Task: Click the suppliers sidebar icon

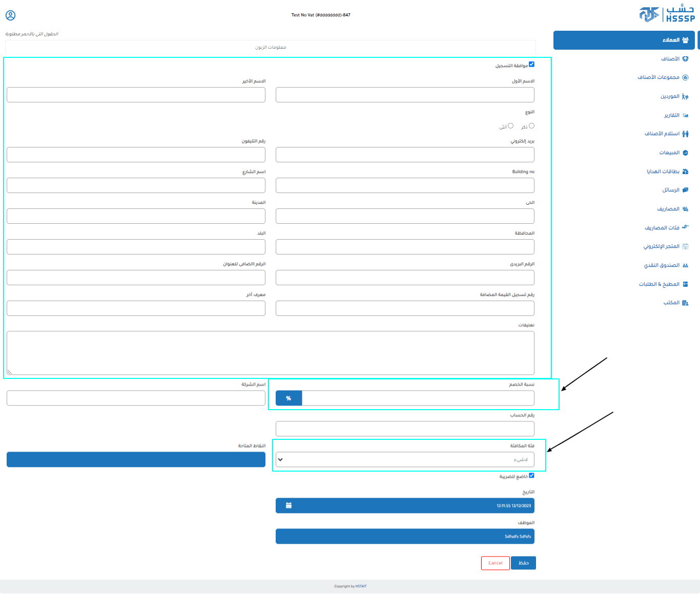Action: pyautogui.click(x=685, y=96)
